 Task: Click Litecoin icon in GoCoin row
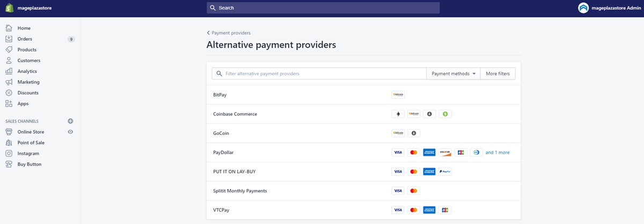pos(414,133)
